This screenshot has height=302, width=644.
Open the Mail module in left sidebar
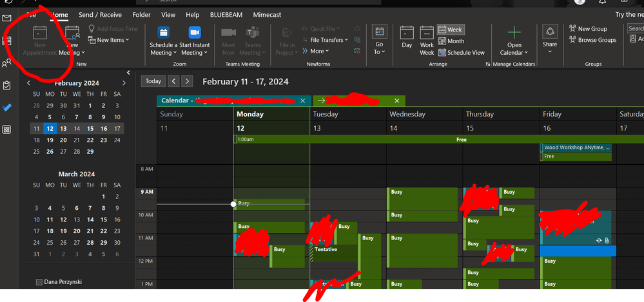coord(6,18)
